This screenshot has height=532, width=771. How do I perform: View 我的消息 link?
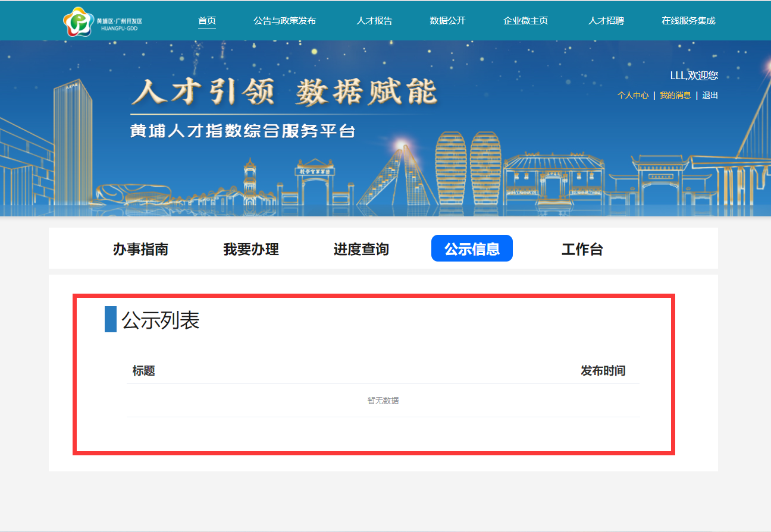(x=675, y=95)
